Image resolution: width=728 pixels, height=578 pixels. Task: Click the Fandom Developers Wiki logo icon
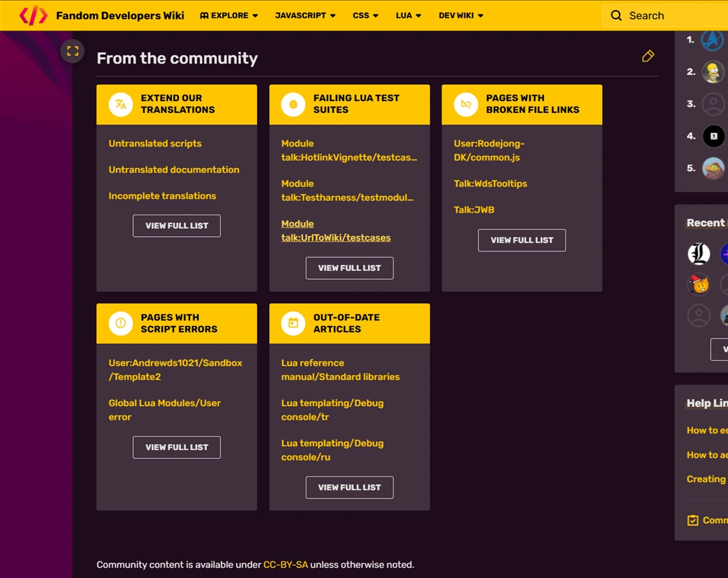(33, 15)
